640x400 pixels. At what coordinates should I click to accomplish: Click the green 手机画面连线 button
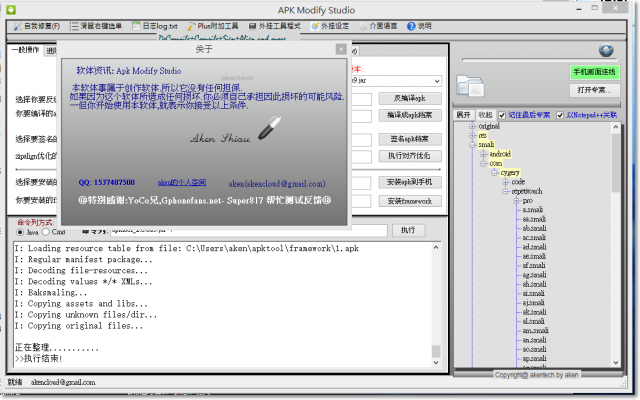click(594, 72)
